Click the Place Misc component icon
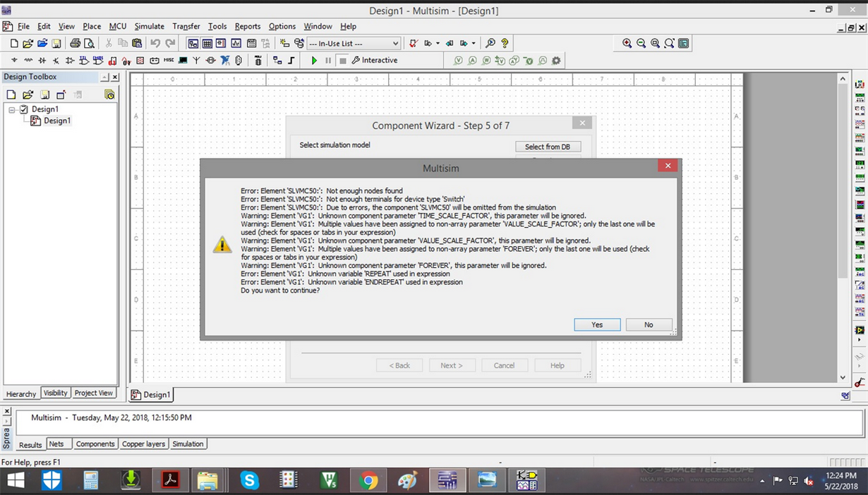 (x=169, y=61)
